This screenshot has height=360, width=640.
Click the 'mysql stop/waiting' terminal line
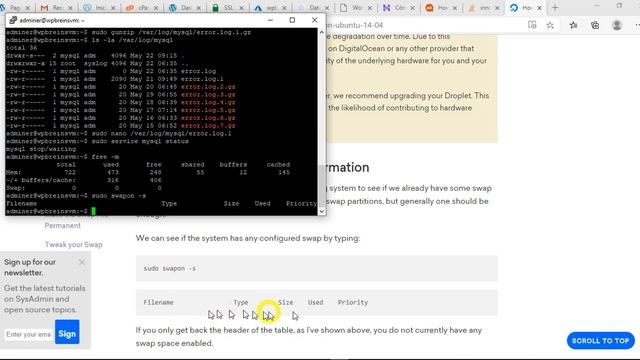coord(41,149)
